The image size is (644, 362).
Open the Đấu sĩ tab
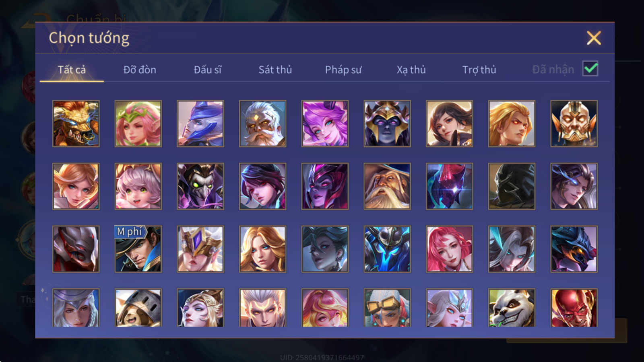(208, 70)
